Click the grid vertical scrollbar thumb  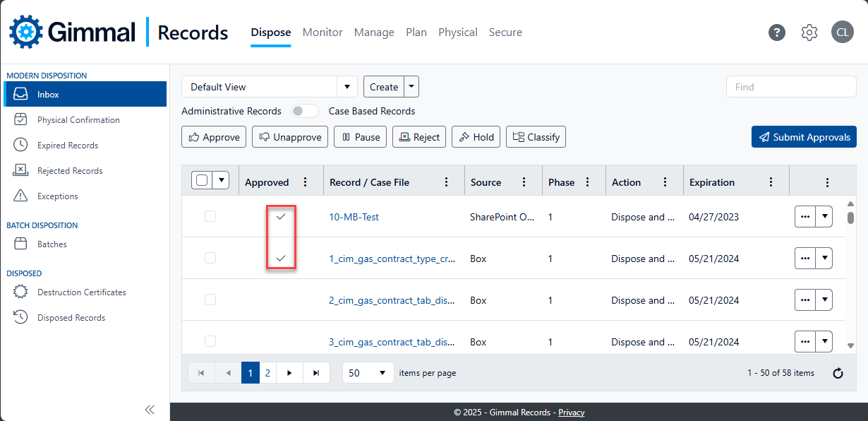850,217
